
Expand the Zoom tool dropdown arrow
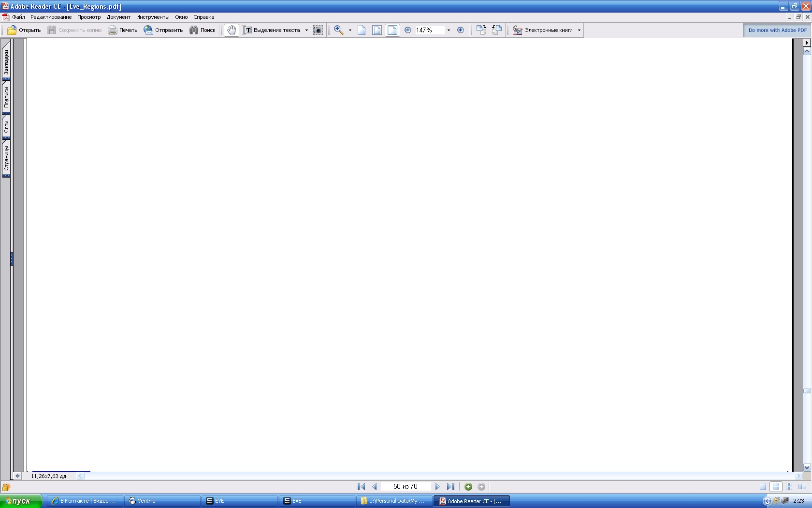click(x=350, y=30)
